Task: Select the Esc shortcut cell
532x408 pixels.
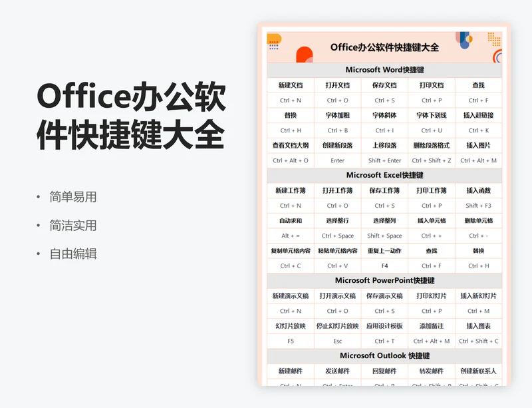Action: pyautogui.click(x=338, y=341)
